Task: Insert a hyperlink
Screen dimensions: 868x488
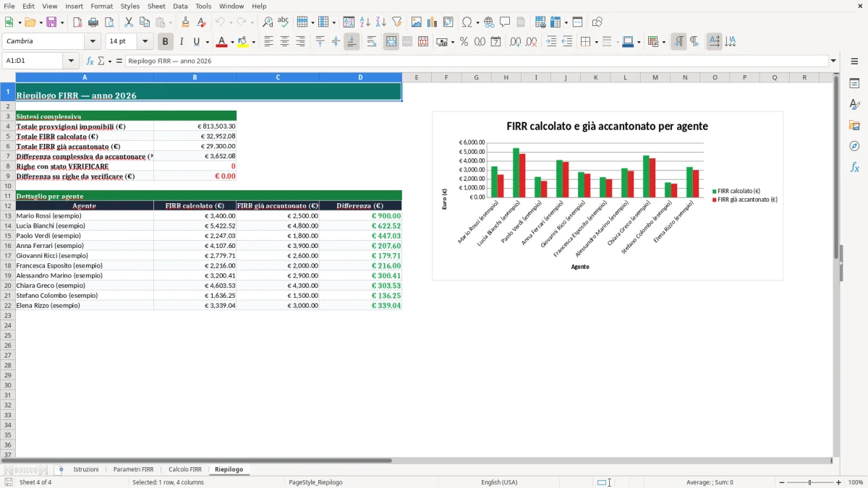Action: [x=489, y=22]
